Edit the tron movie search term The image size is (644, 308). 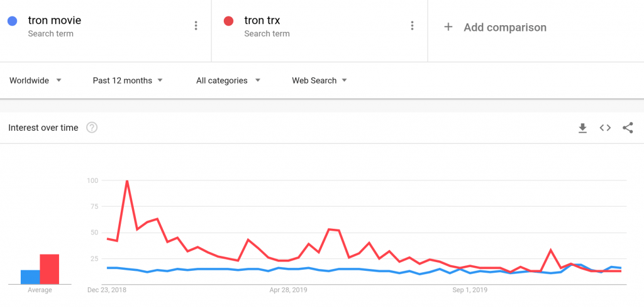point(55,20)
